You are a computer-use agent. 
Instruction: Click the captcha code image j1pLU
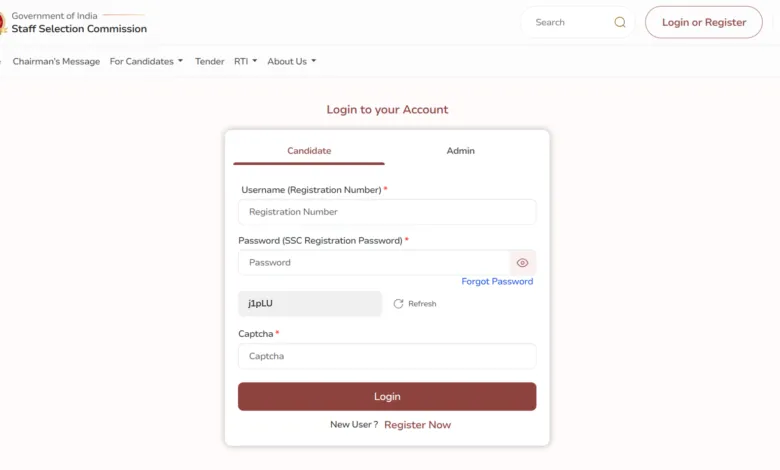point(309,304)
